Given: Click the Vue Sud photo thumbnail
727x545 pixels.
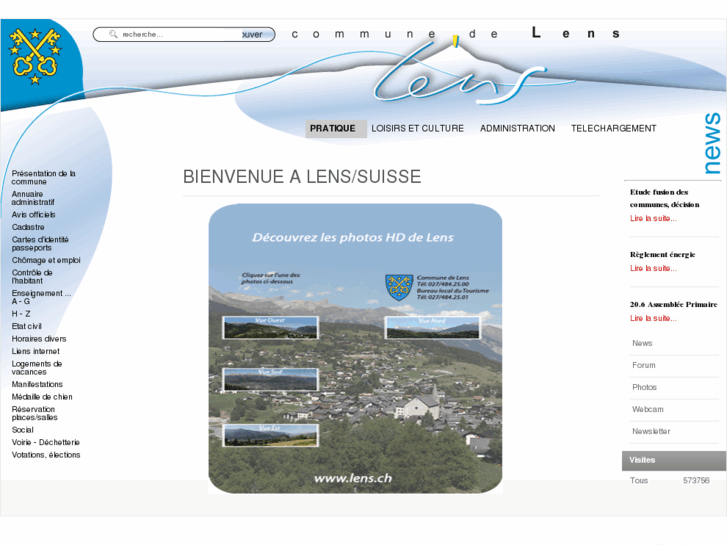Looking at the screenshot, I should click(x=270, y=379).
